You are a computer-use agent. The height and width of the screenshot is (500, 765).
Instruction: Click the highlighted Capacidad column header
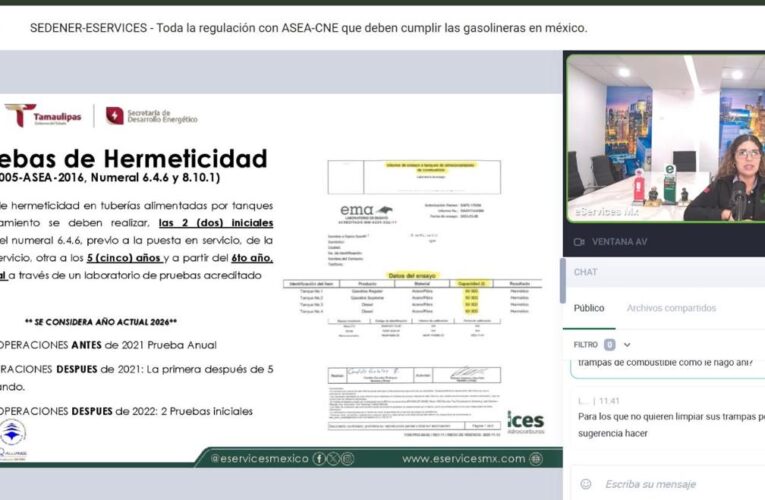pos(472,283)
